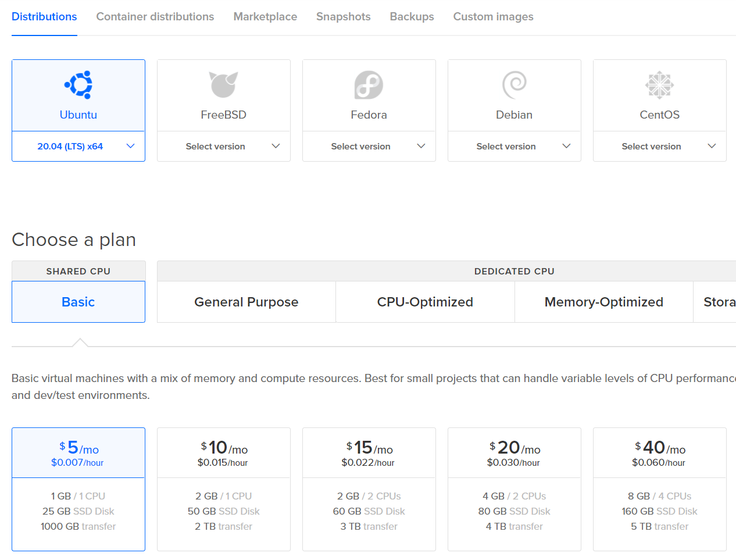The image size is (736, 560).
Task: Switch to Custom images tab
Action: click(493, 17)
